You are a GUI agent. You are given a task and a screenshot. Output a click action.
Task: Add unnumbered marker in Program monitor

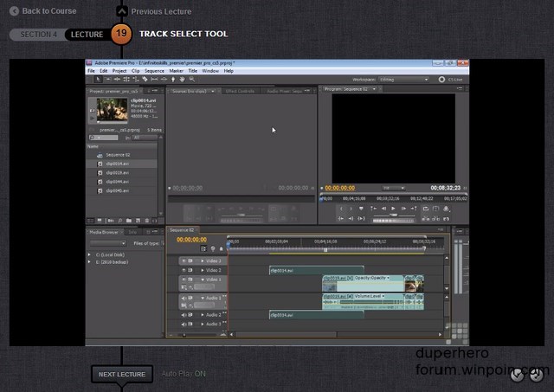click(x=361, y=209)
